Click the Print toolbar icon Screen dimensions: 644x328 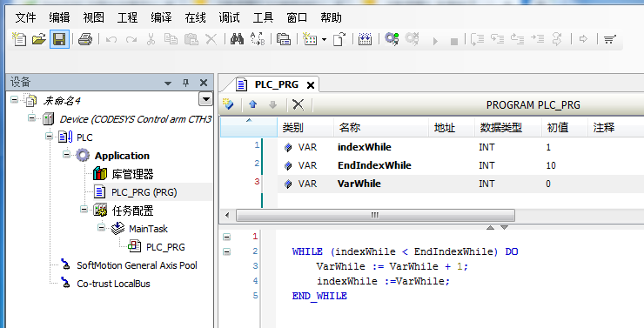[x=85, y=39]
